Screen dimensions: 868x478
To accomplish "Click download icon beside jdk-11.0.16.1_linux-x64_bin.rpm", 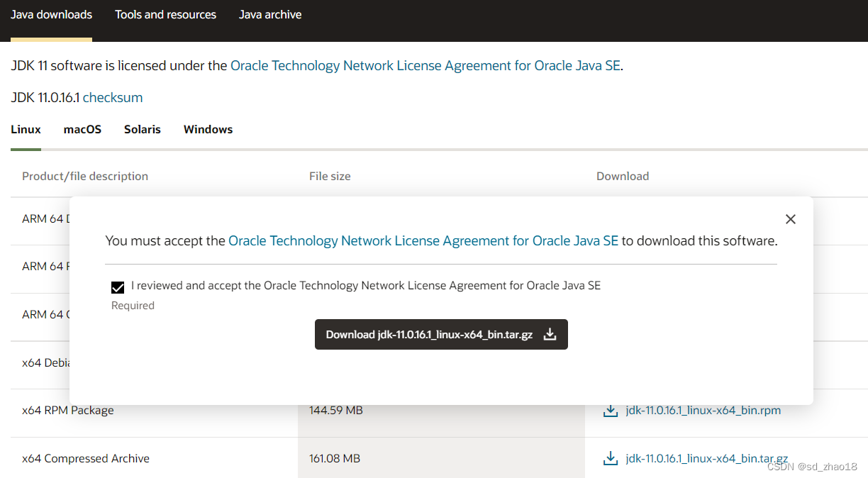I will click(x=610, y=411).
